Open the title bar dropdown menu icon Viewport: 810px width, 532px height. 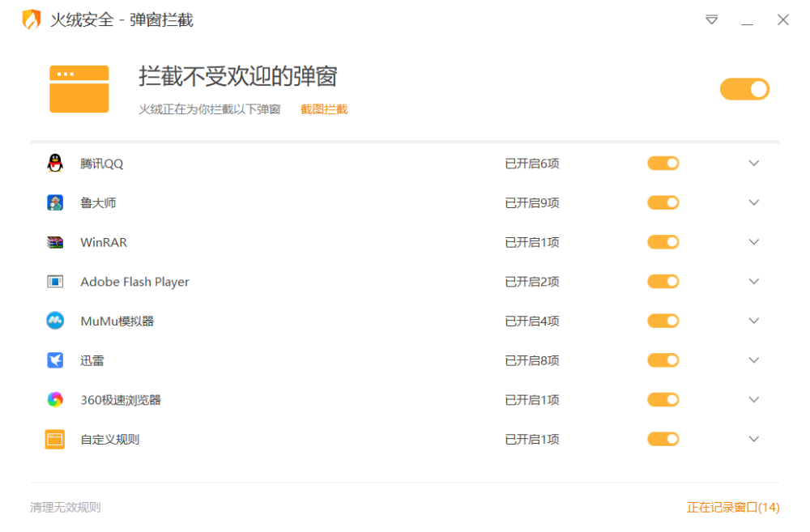711,19
